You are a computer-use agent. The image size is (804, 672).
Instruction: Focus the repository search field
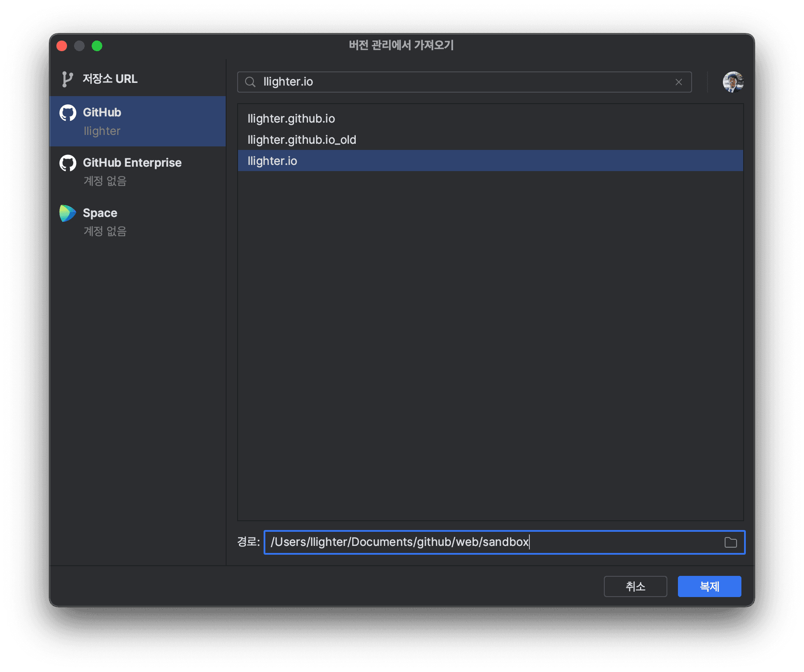464,82
